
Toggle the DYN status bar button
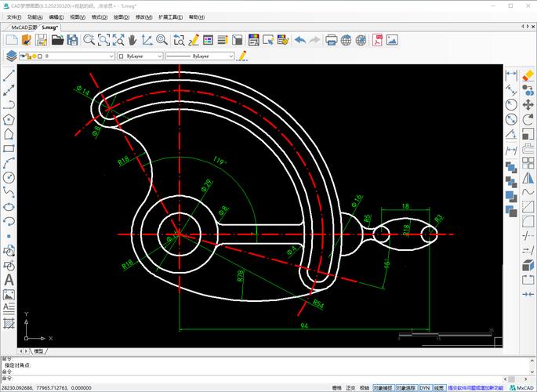[425, 388]
